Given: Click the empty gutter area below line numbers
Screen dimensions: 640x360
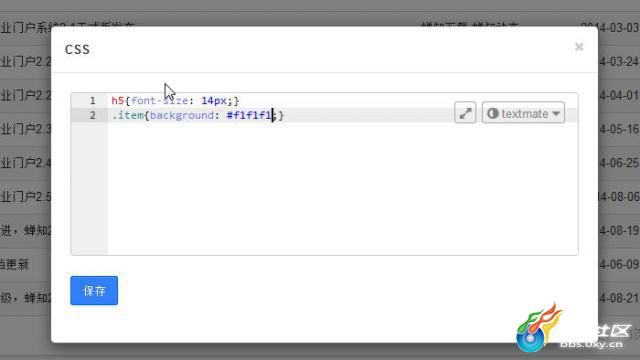Looking at the screenshot, I should click(89, 188).
